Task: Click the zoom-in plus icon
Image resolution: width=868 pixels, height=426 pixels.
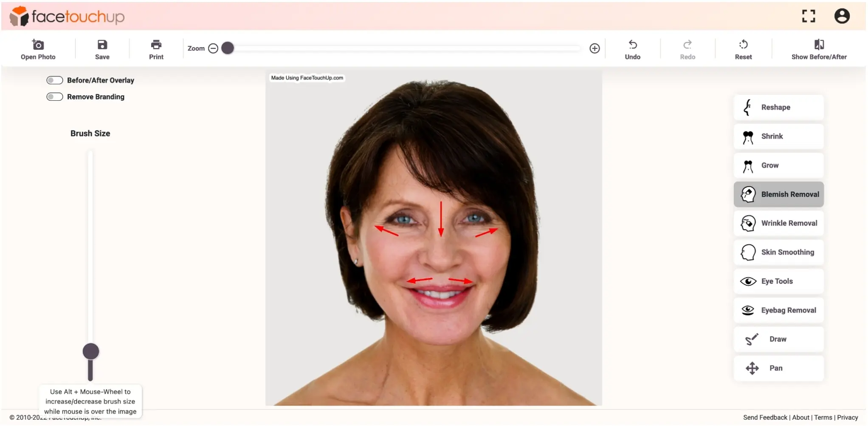Action: pyautogui.click(x=594, y=48)
